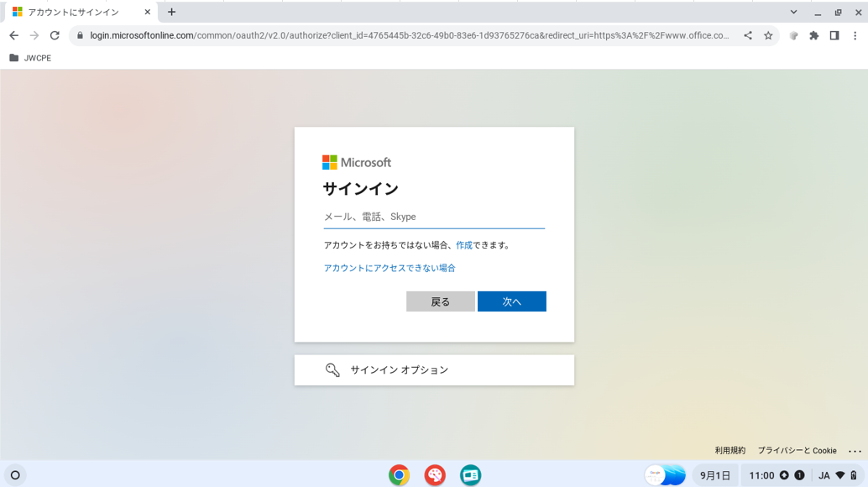The width and height of the screenshot is (868, 487).
Task: Open Chrome three-dot menu
Action: tap(855, 35)
